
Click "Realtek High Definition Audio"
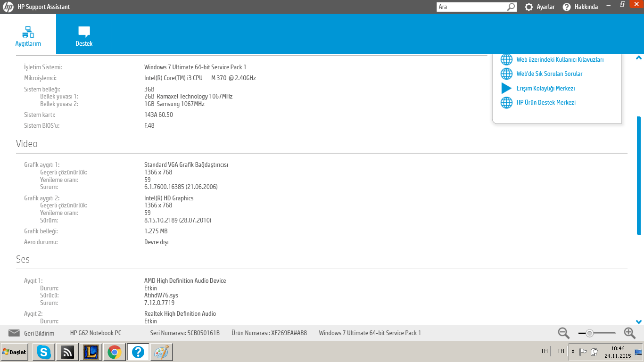coord(180,314)
